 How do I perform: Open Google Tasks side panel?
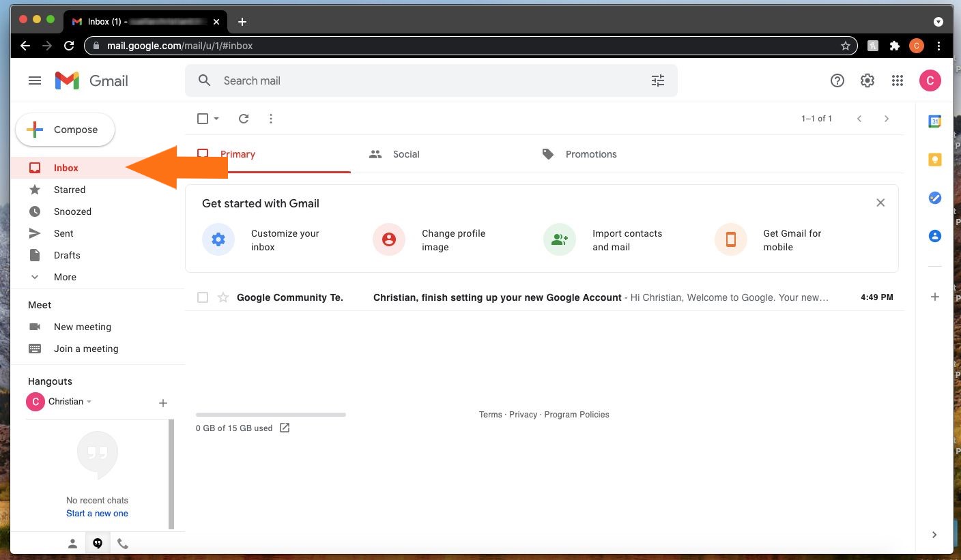935,198
